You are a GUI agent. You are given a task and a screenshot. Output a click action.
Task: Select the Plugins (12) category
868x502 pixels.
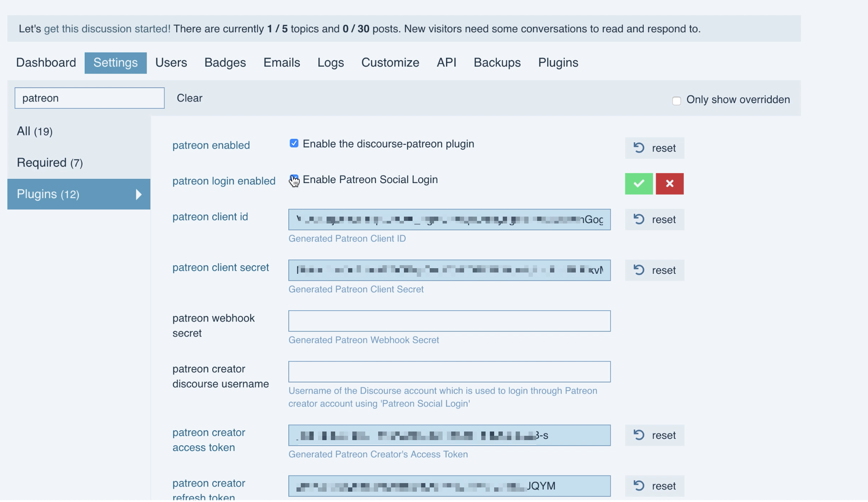pyautogui.click(x=79, y=194)
